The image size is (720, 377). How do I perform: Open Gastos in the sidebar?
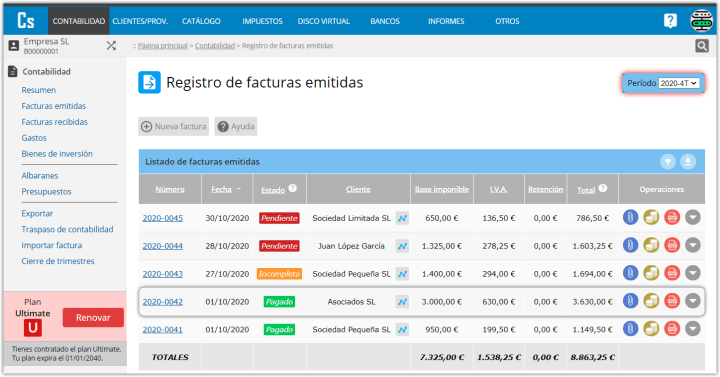point(34,138)
